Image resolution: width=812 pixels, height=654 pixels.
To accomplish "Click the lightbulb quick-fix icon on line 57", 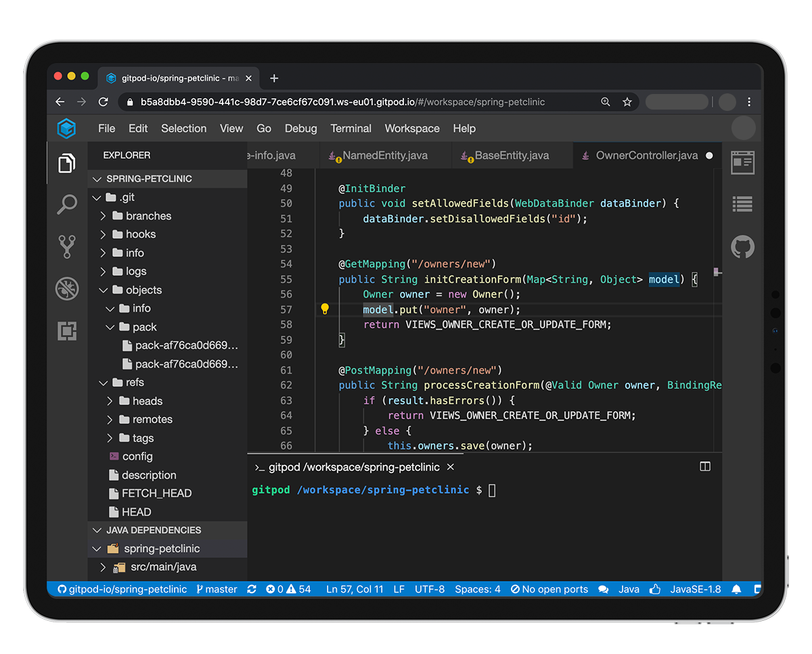I will [x=325, y=309].
